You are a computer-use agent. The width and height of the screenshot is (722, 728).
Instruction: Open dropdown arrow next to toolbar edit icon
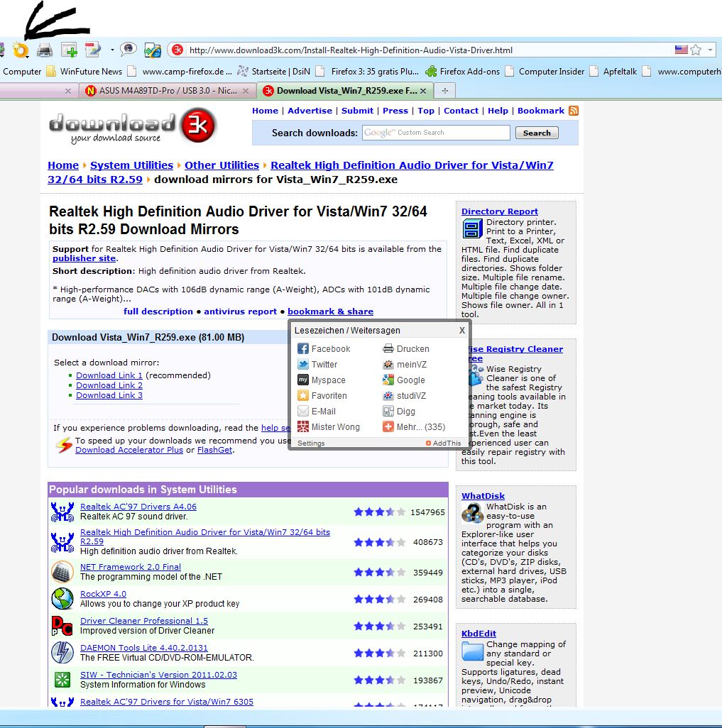coord(112,50)
